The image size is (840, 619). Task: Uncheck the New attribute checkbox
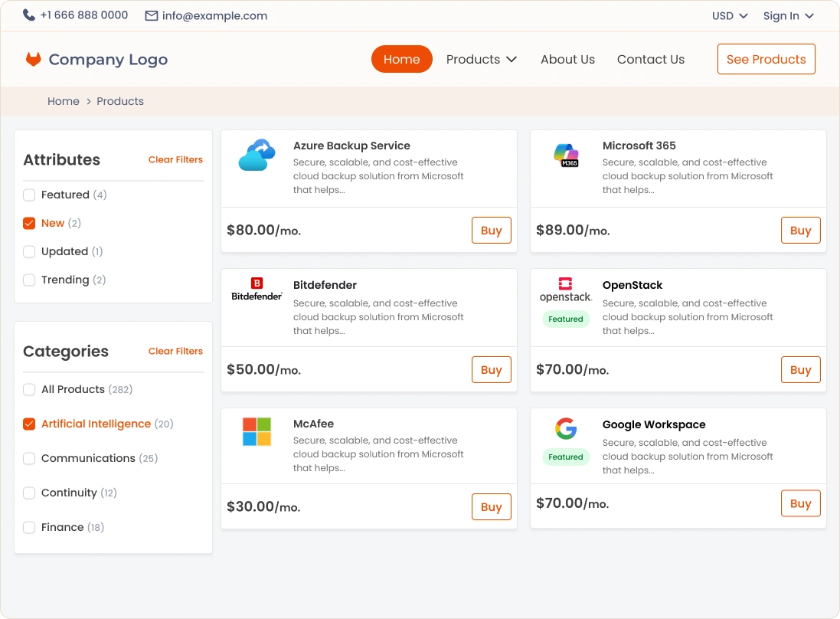[x=29, y=223]
